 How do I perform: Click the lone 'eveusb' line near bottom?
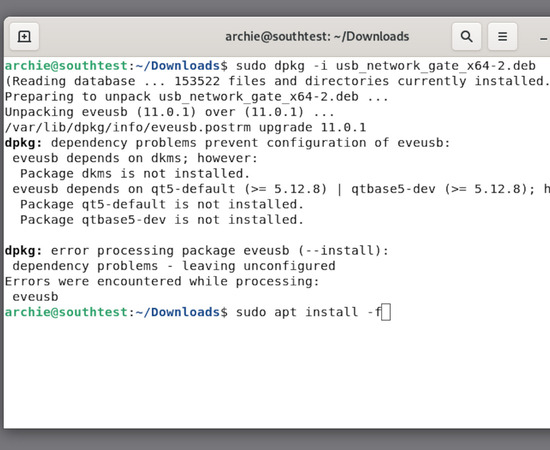(x=35, y=297)
